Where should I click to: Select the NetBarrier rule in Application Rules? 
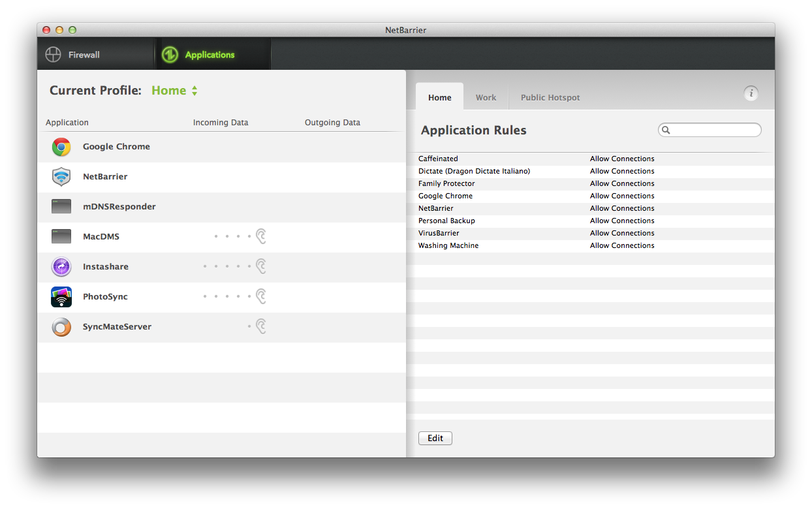590,208
